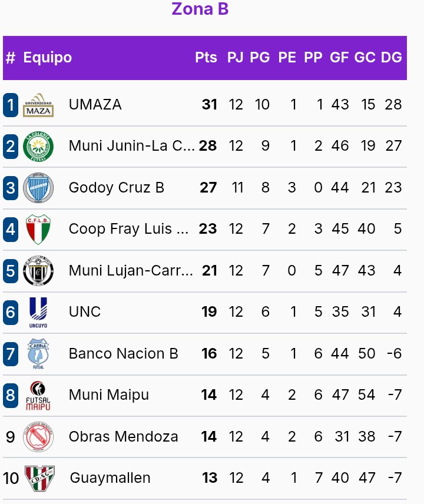Click the Guaymallen team name

pos(110,478)
